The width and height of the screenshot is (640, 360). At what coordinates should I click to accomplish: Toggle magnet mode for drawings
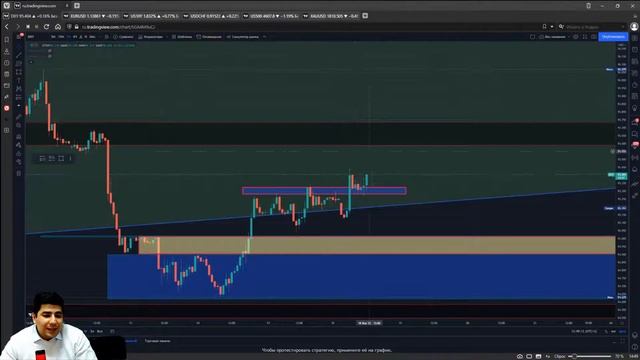coord(19,137)
